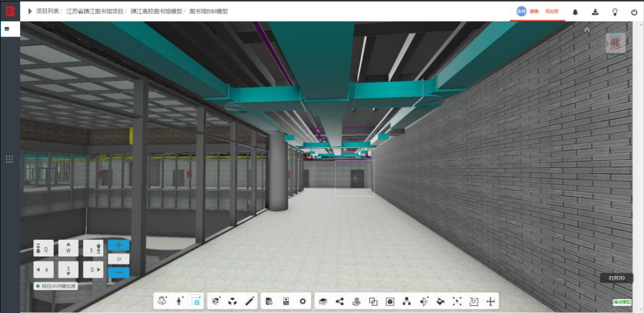Expand the breadcrumb arrow before 项目列表

tap(30, 12)
